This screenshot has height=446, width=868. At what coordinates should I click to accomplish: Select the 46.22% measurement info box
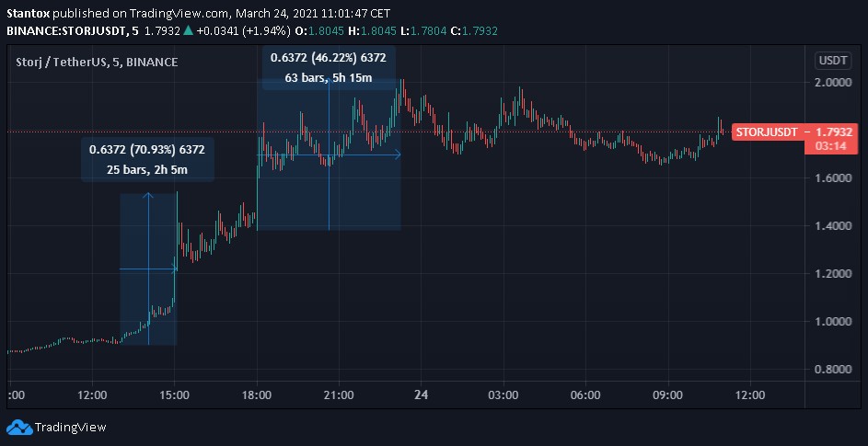(x=329, y=68)
